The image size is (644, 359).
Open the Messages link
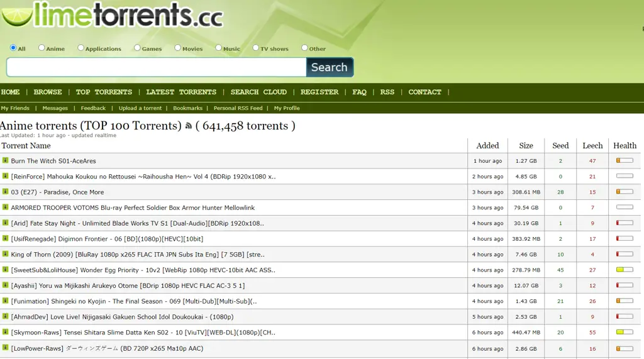click(x=55, y=108)
